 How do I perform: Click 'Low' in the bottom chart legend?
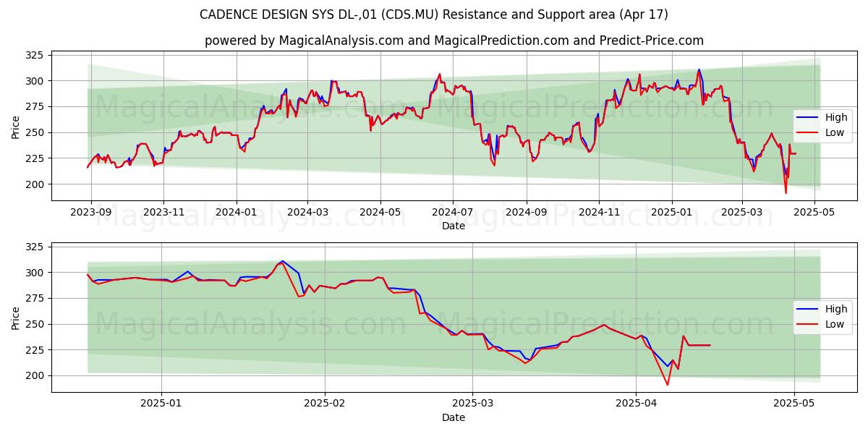(x=835, y=324)
